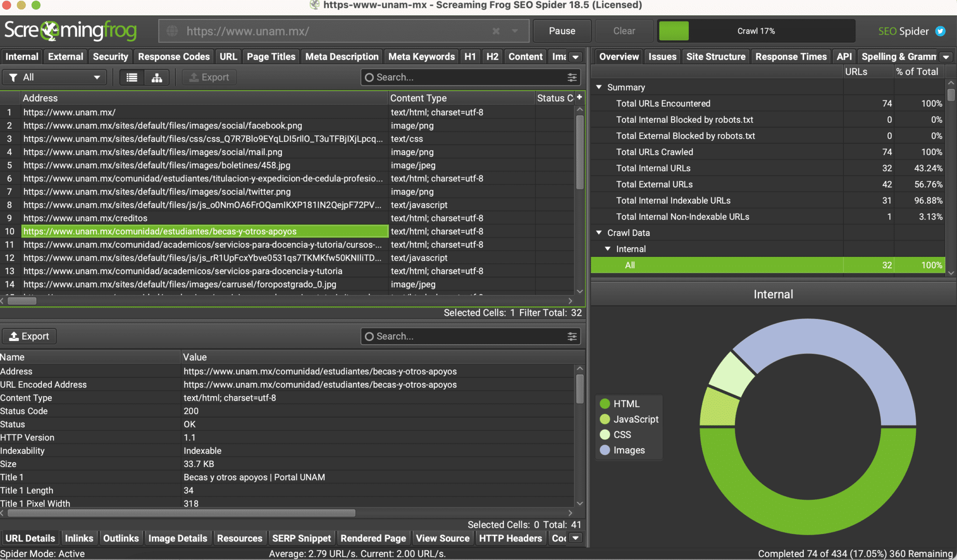
Task: Switch to tree view icon
Action: 157,78
